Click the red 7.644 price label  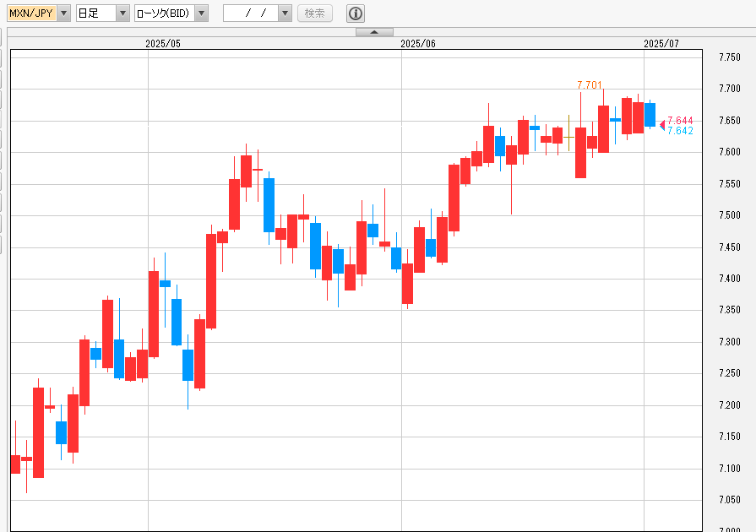pos(680,121)
